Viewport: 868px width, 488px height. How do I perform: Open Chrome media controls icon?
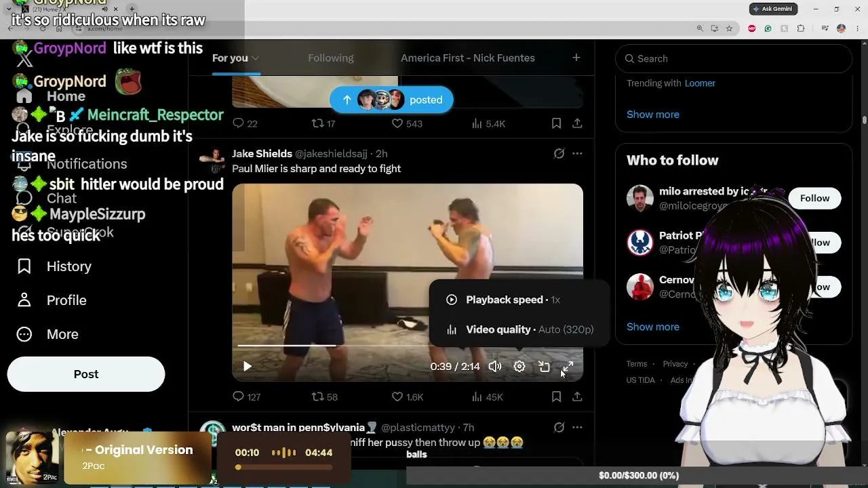tap(825, 28)
